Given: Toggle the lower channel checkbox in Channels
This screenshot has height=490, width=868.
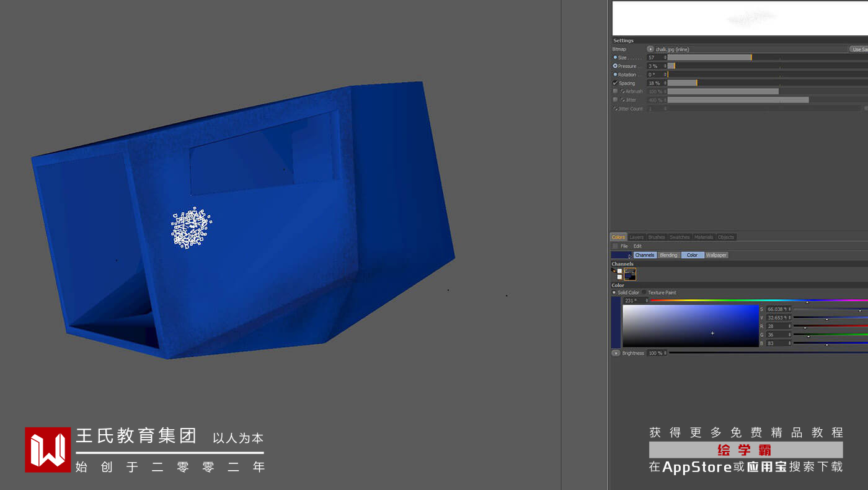Looking at the screenshot, I should pyautogui.click(x=619, y=277).
